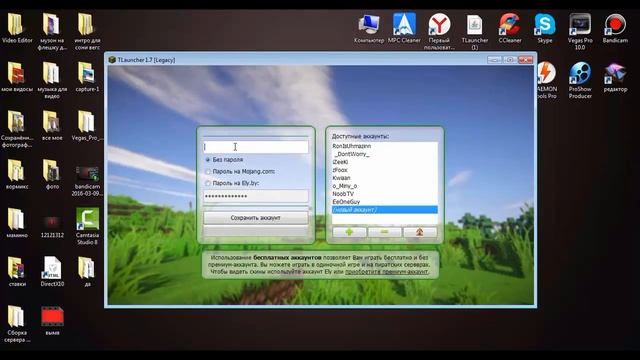Click the yellow minus remove account button
The width and height of the screenshot is (640, 360).
tap(384, 232)
